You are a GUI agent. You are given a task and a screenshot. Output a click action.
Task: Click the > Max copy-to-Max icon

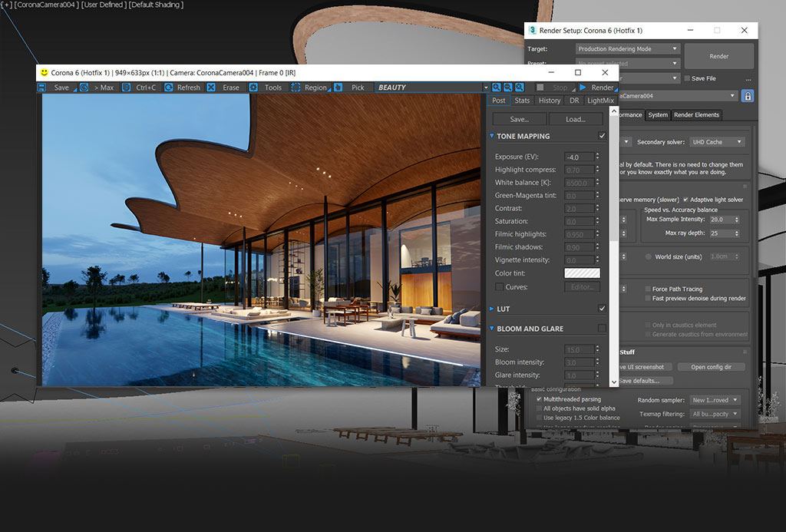pos(84,88)
